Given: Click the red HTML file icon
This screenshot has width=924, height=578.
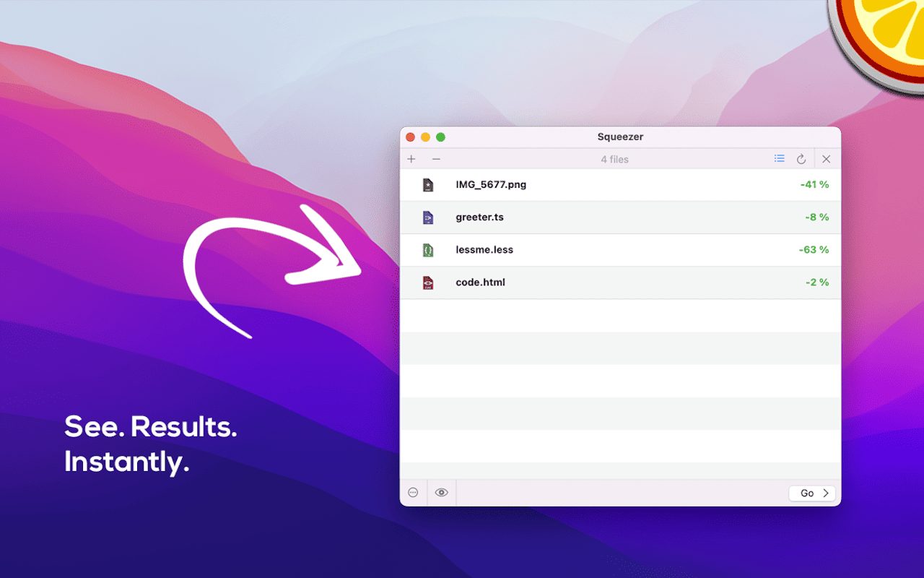Looking at the screenshot, I should [x=428, y=282].
